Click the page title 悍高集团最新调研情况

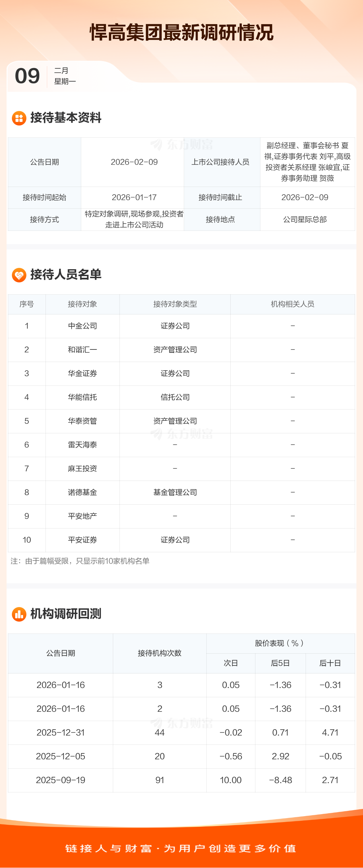coord(181,33)
